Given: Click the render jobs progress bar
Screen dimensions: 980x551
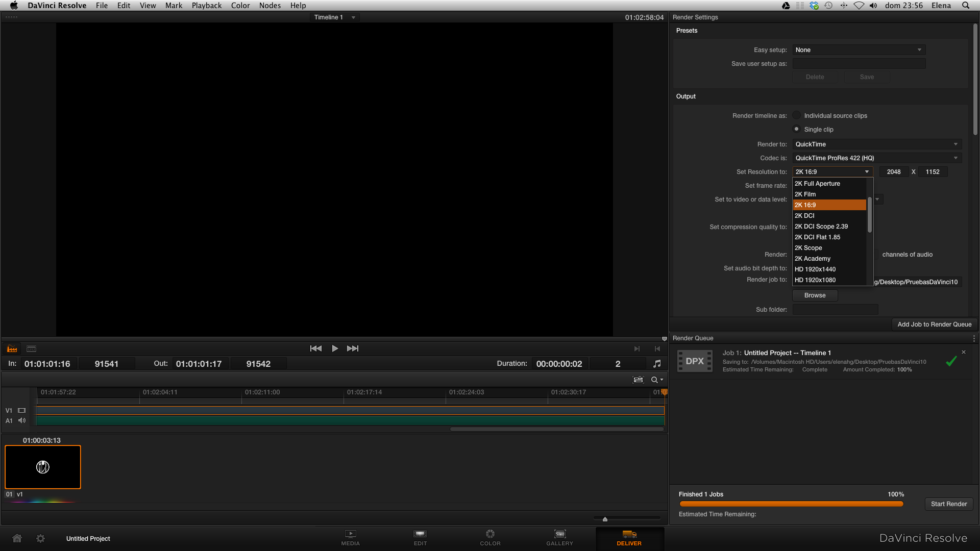Looking at the screenshot, I should (791, 504).
